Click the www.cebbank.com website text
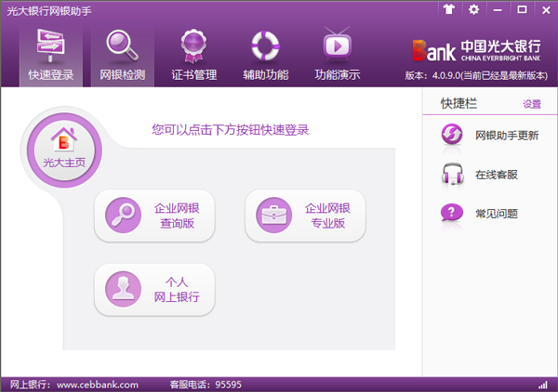The width and height of the screenshot is (558, 392). click(98, 385)
